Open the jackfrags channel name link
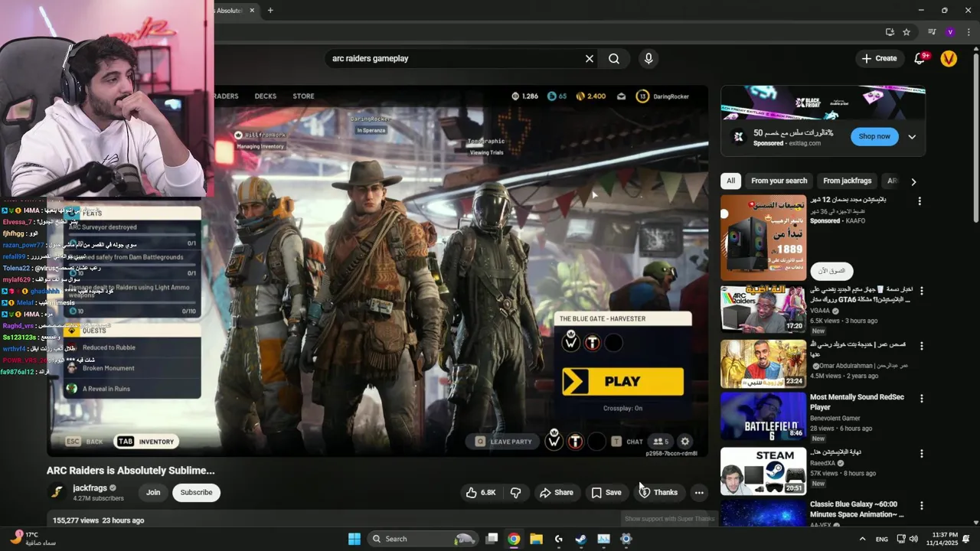This screenshot has height=551, width=980. 90,487
